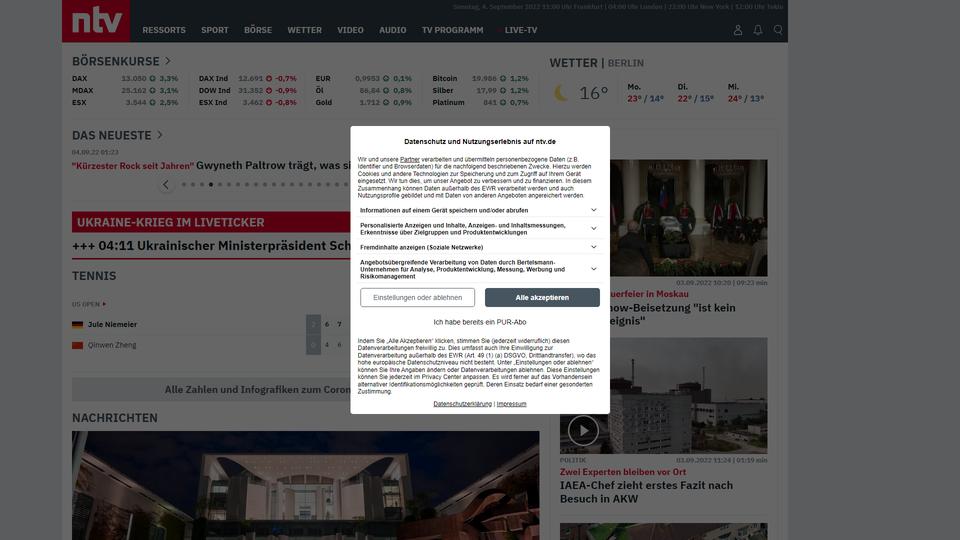The width and height of the screenshot is (960, 540).
Task: Open the notifications bell icon
Action: coord(758,30)
